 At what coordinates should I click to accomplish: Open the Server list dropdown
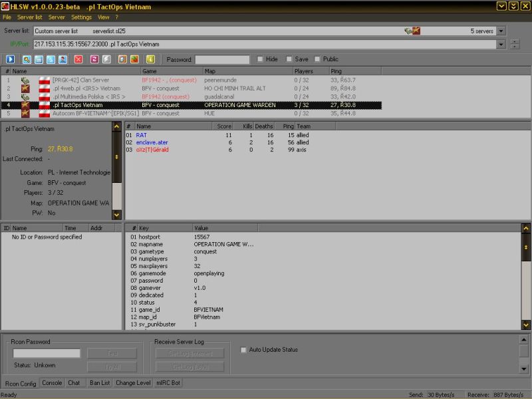click(x=501, y=31)
